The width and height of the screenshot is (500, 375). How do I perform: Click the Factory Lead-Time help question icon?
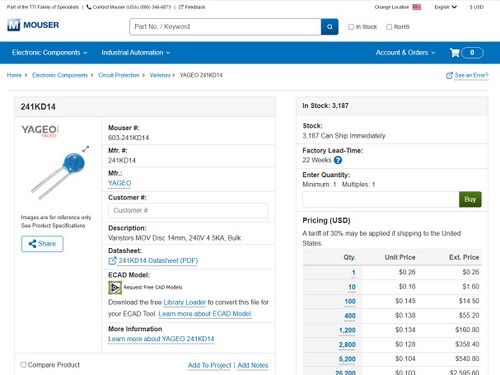coord(338,160)
